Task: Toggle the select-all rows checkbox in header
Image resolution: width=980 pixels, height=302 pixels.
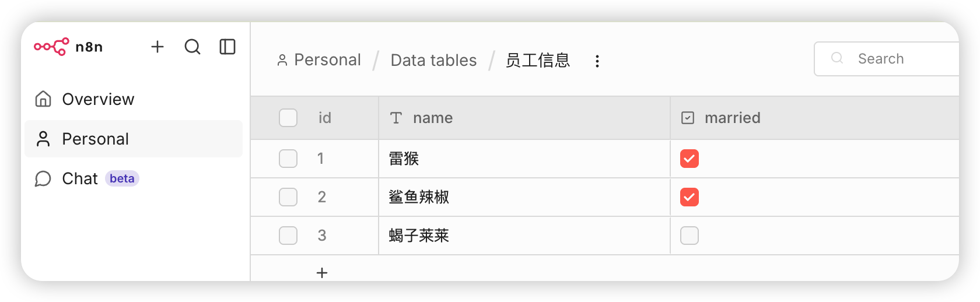Action: tap(288, 118)
